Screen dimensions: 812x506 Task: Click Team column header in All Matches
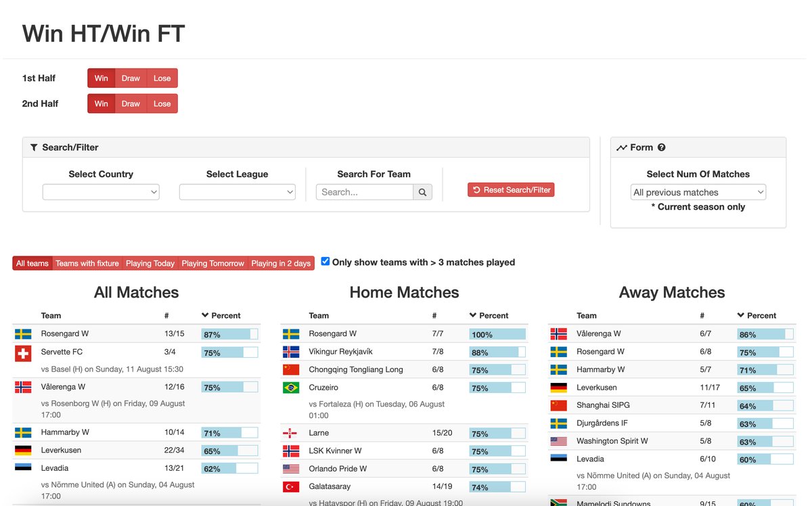point(51,315)
